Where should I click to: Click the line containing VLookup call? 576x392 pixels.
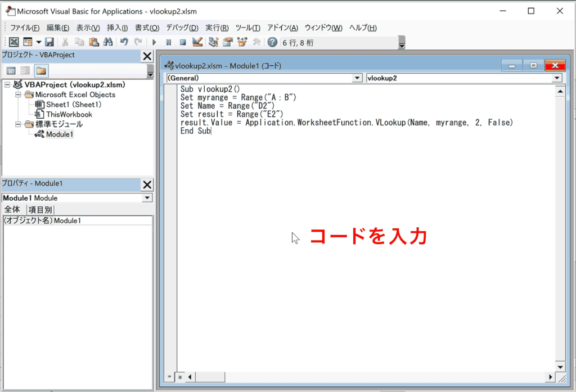coord(346,123)
